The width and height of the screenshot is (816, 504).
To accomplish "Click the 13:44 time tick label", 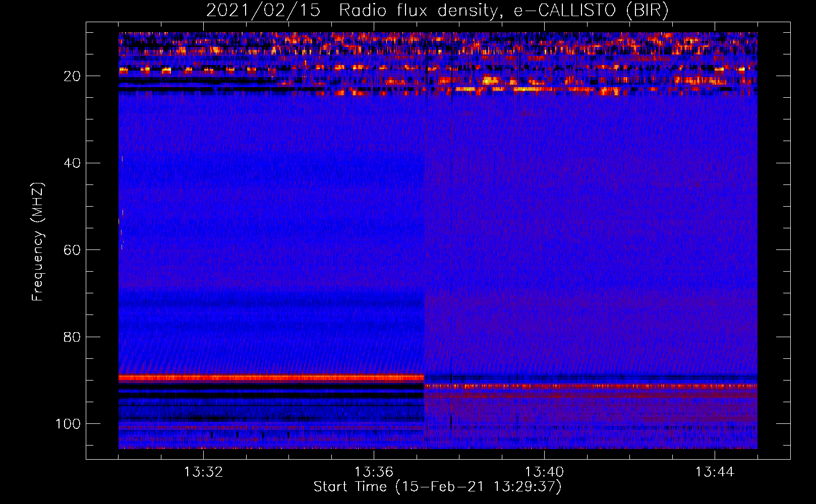I will click(715, 472).
